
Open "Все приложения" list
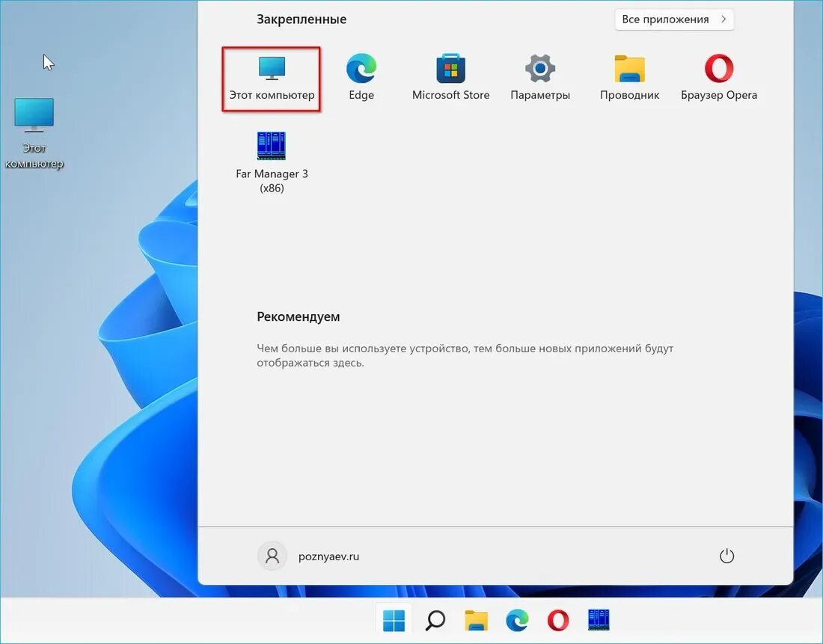click(x=674, y=19)
